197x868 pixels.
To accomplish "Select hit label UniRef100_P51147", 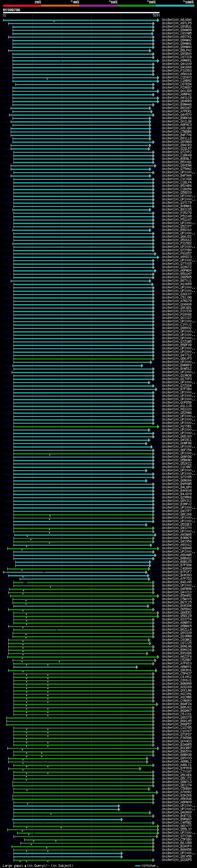I will point(177,220).
